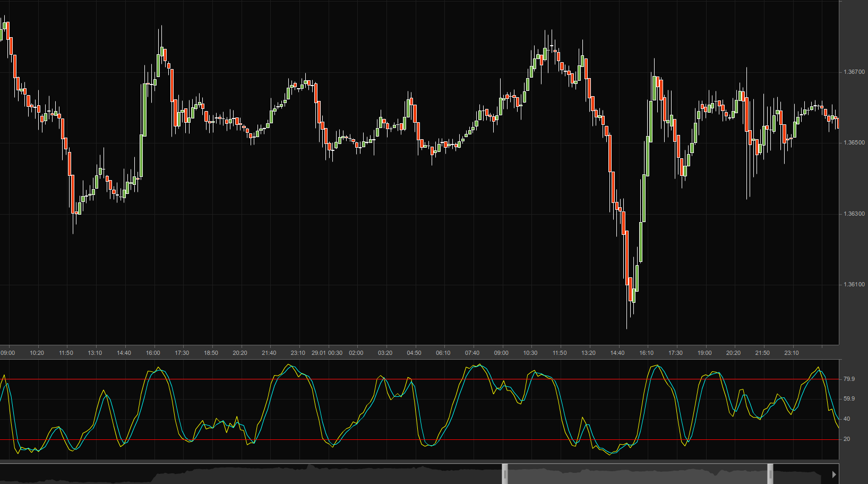Click the right handle of the navigator range
Screen dimensions: 868x484
point(770,473)
